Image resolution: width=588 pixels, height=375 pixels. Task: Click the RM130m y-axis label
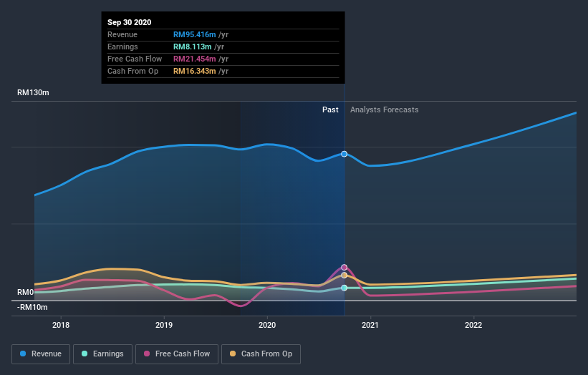coord(33,92)
